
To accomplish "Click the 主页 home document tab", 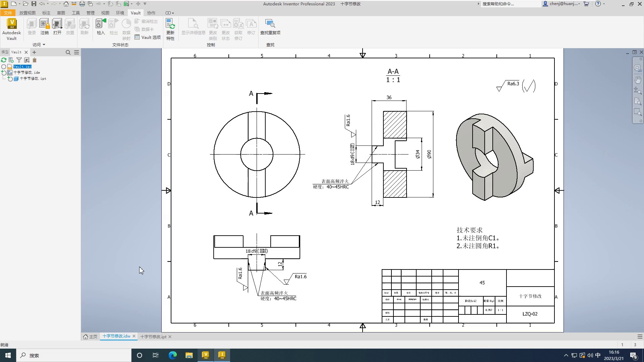I will 90,337.
